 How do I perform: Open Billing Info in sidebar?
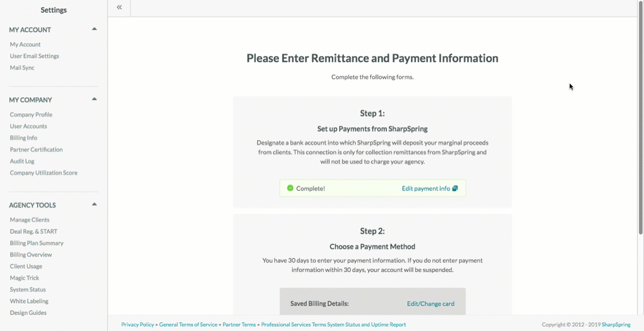[24, 138]
